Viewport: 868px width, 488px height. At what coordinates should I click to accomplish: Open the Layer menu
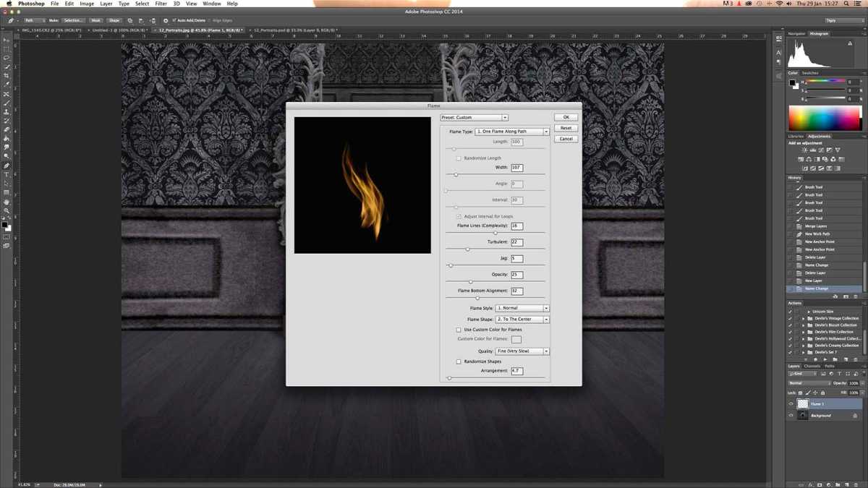coord(106,4)
